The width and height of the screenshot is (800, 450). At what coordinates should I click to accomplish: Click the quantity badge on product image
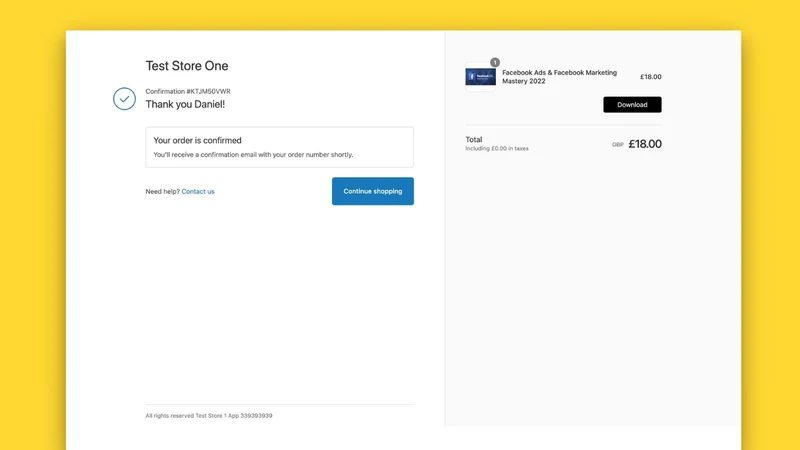(494, 62)
